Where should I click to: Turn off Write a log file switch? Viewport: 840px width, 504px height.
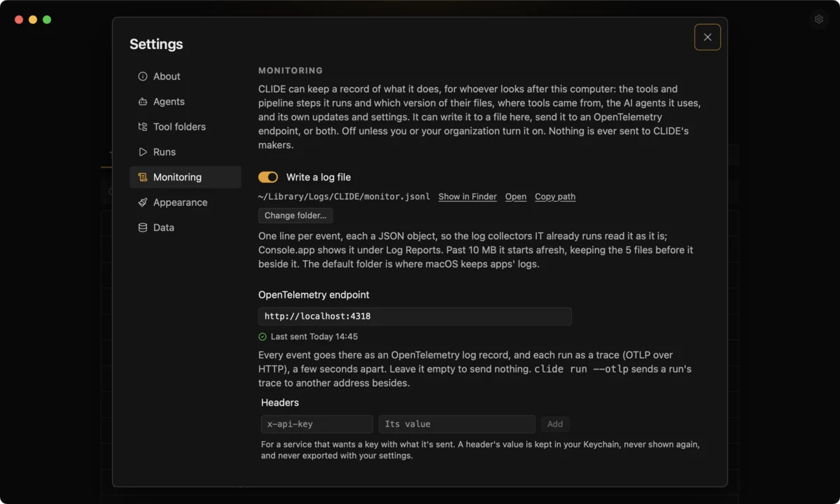[x=268, y=177]
